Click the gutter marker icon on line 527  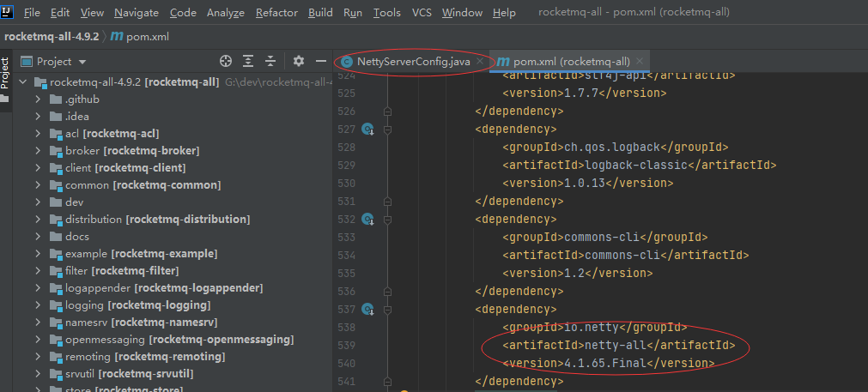coord(367,130)
